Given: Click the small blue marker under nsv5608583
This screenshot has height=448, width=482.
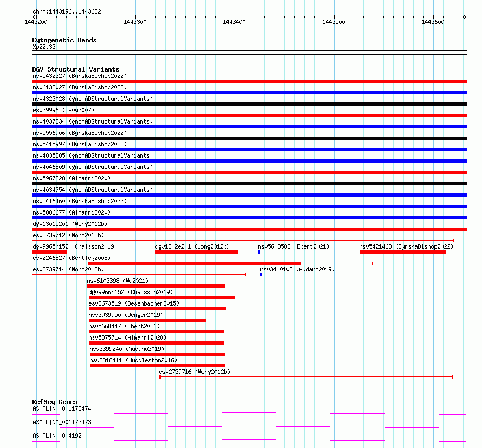Looking at the screenshot, I should [259, 252].
